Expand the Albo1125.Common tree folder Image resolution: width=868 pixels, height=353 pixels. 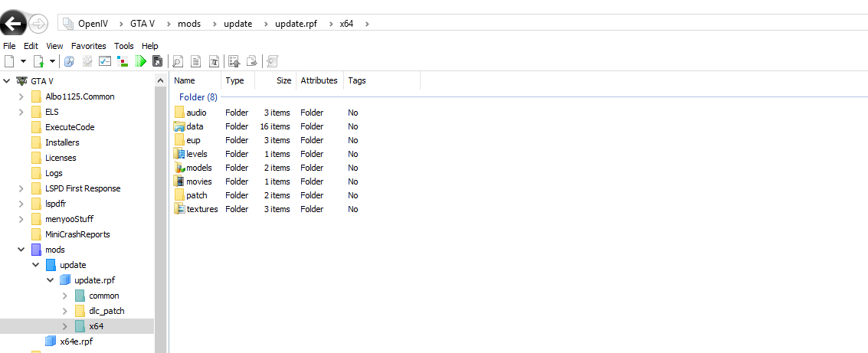coord(21,96)
